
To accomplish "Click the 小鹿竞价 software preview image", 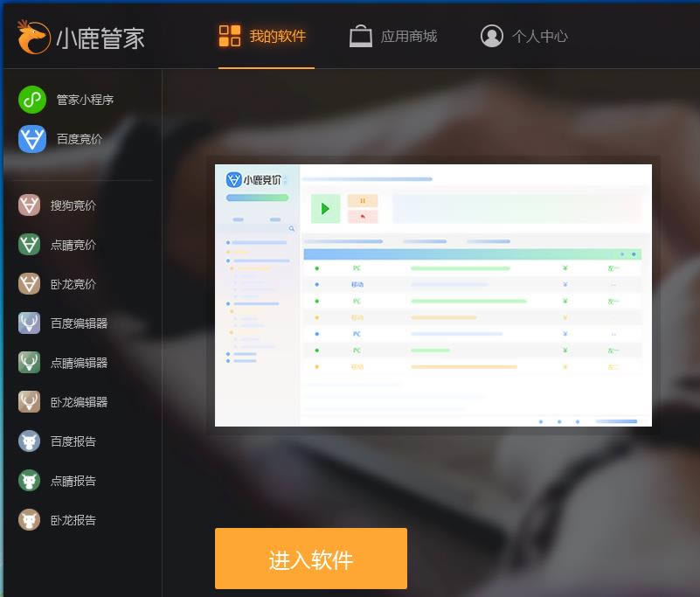I will pyautogui.click(x=433, y=295).
